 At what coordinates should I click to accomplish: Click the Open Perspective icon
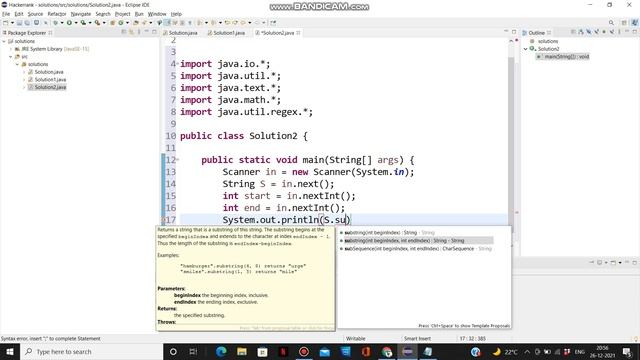(x=624, y=23)
